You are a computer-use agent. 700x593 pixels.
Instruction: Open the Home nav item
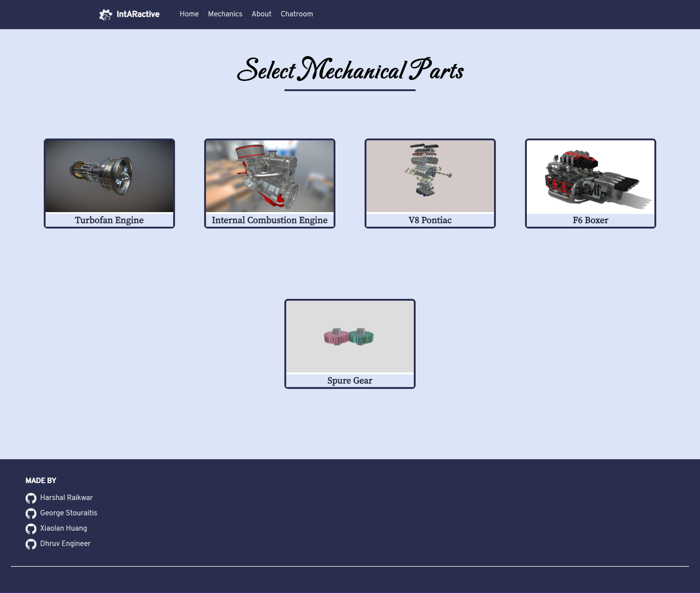pyautogui.click(x=189, y=14)
